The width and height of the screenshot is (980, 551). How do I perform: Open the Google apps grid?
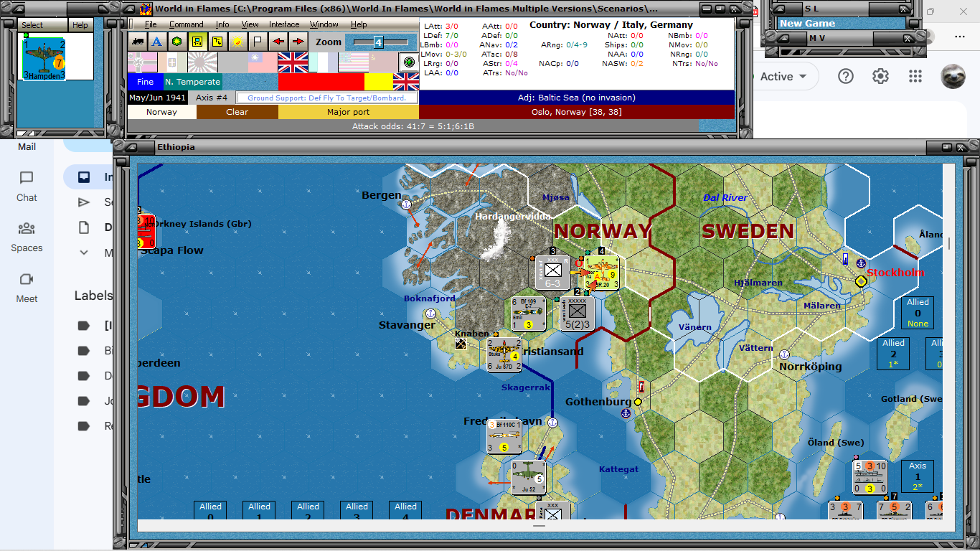click(x=915, y=76)
